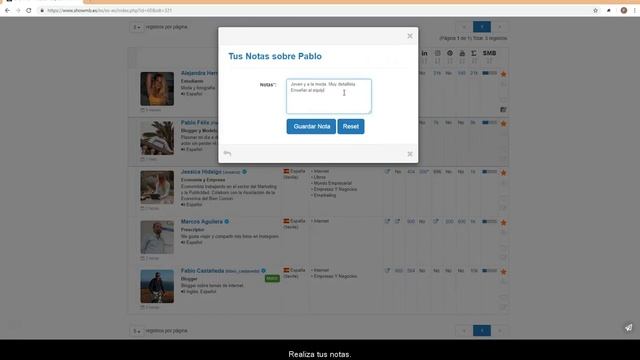This screenshot has height=360, width=640.
Task: Click 'Libros' topic in Jessica's row
Action: click(x=320, y=178)
